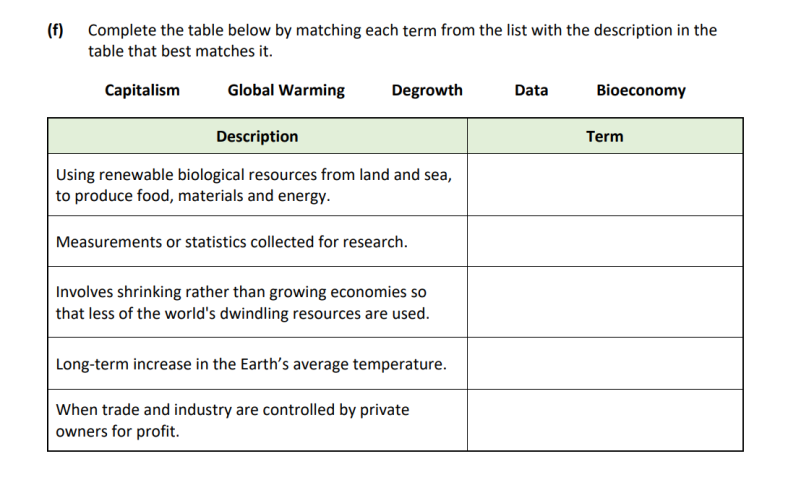Click the Complete the table below instruction text
788x480 pixels.
pyautogui.click(x=402, y=30)
